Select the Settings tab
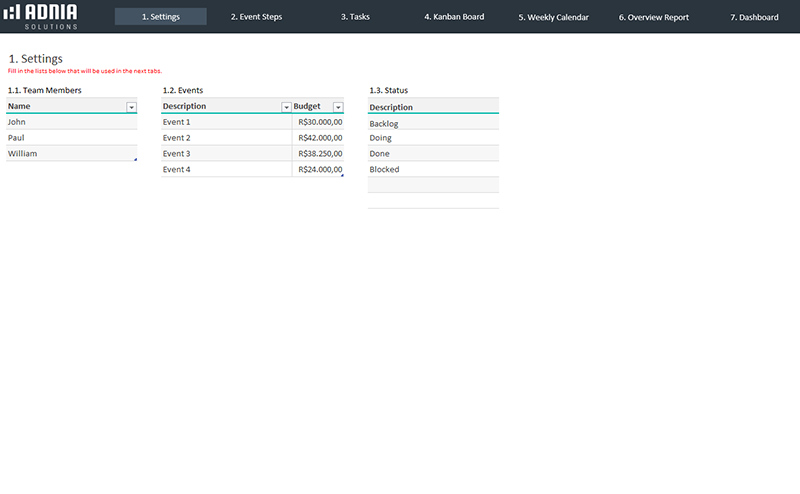Screen dimensions: 800x494 pyautogui.click(x=161, y=17)
